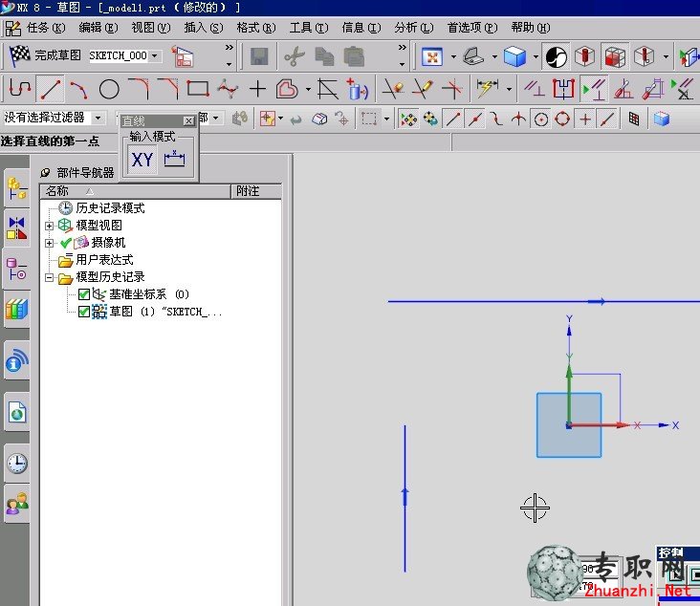Open the 视图(V) menu
The width and height of the screenshot is (700, 606).
(151, 28)
